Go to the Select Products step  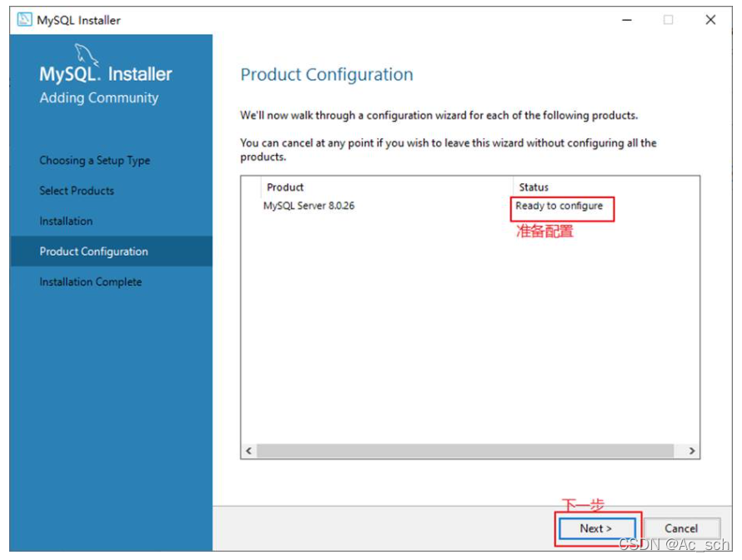pyautogui.click(x=77, y=191)
